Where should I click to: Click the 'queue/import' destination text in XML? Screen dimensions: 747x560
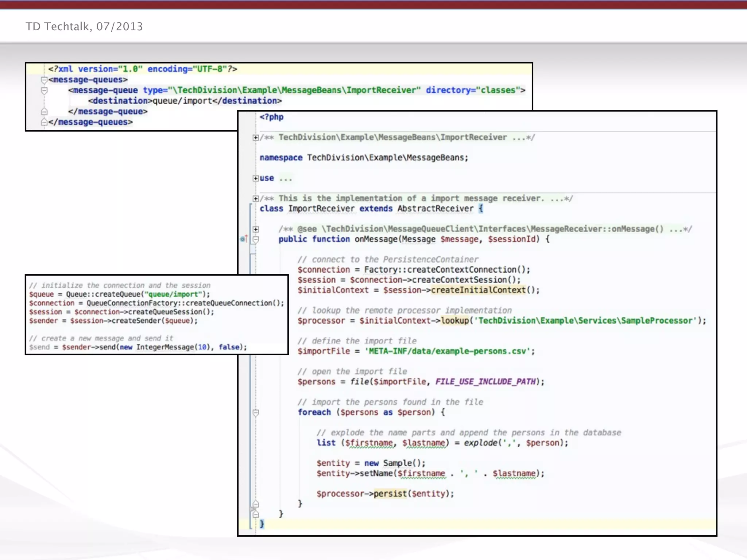coord(182,101)
